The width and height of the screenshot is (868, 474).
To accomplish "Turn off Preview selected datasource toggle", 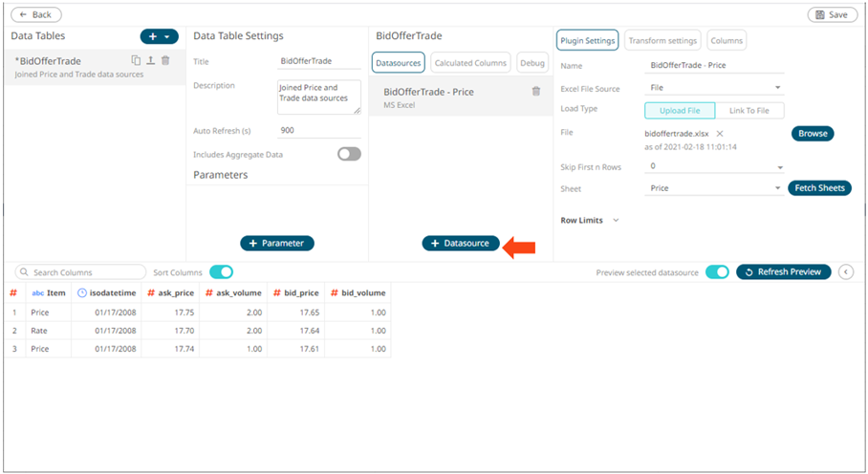I will click(717, 272).
